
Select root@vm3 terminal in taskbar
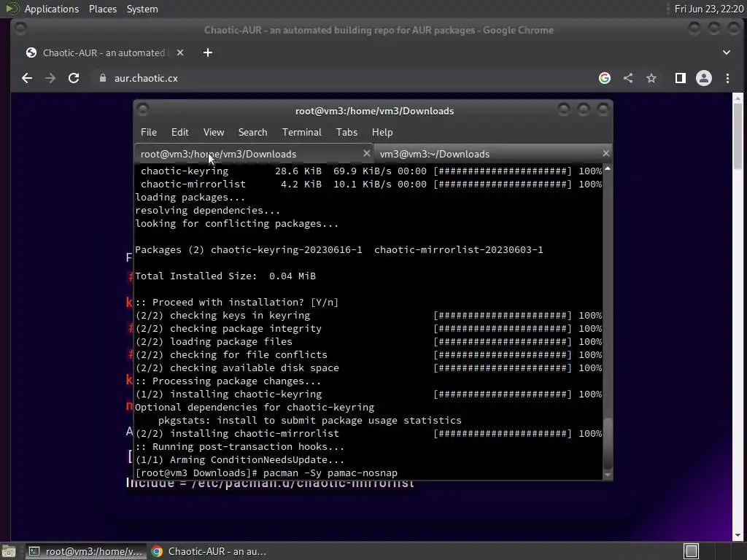tap(85, 551)
